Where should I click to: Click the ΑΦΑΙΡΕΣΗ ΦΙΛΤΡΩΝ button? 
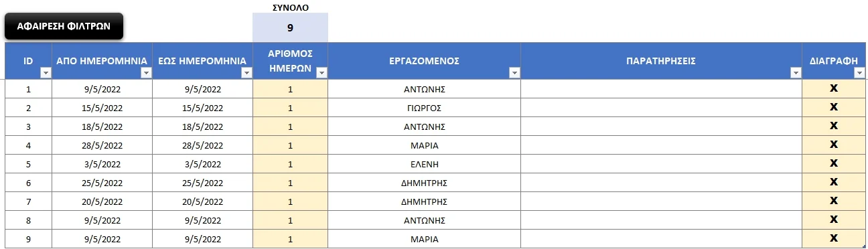point(64,26)
